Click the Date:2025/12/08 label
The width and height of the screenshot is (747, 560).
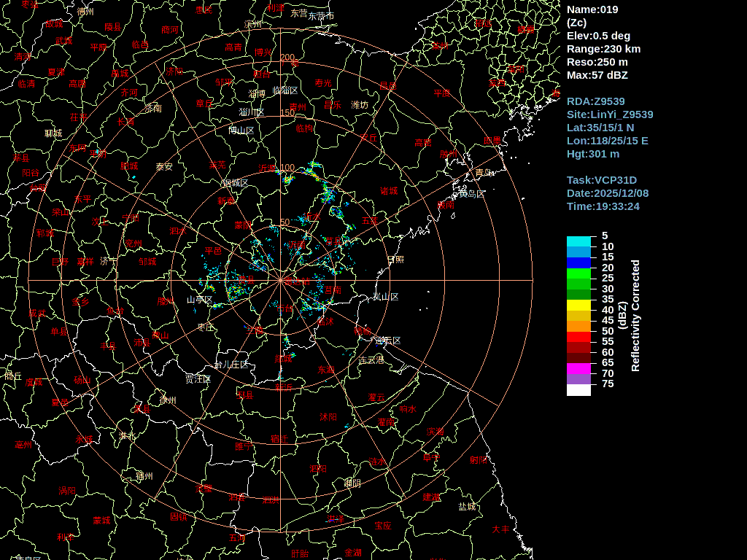(608, 193)
